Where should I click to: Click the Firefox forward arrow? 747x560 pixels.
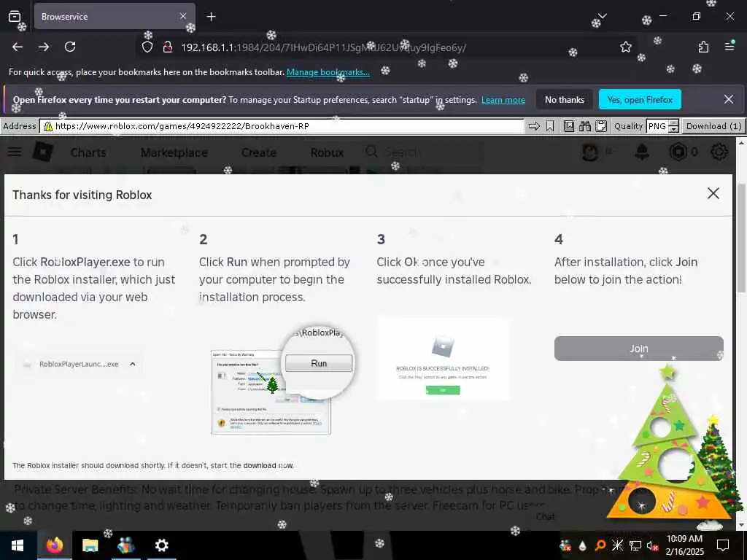click(x=44, y=47)
